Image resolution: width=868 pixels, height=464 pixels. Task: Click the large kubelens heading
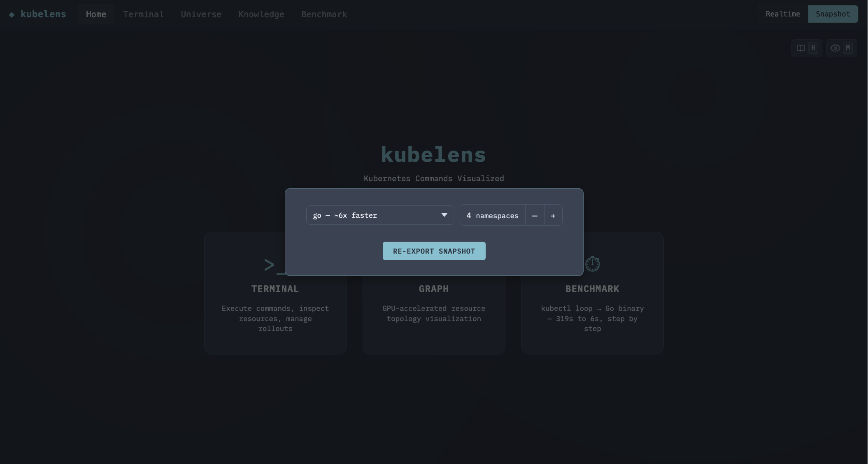click(x=433, y=155)
